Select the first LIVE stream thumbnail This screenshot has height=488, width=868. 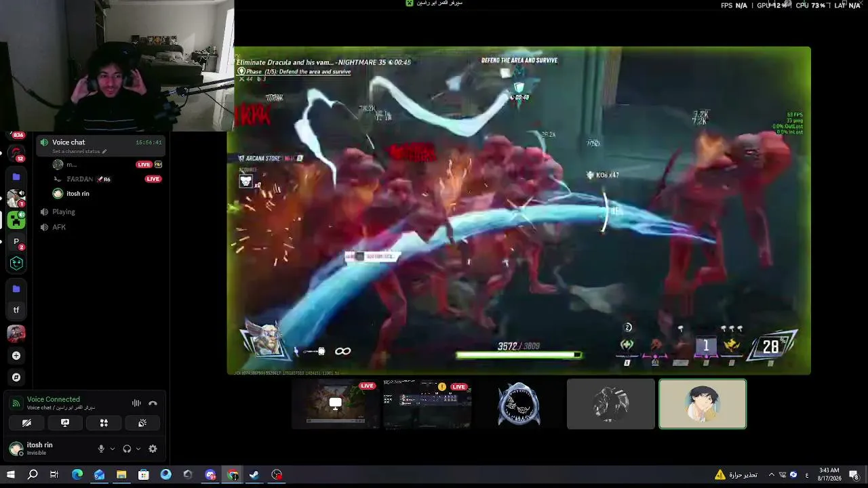(336, 404)
